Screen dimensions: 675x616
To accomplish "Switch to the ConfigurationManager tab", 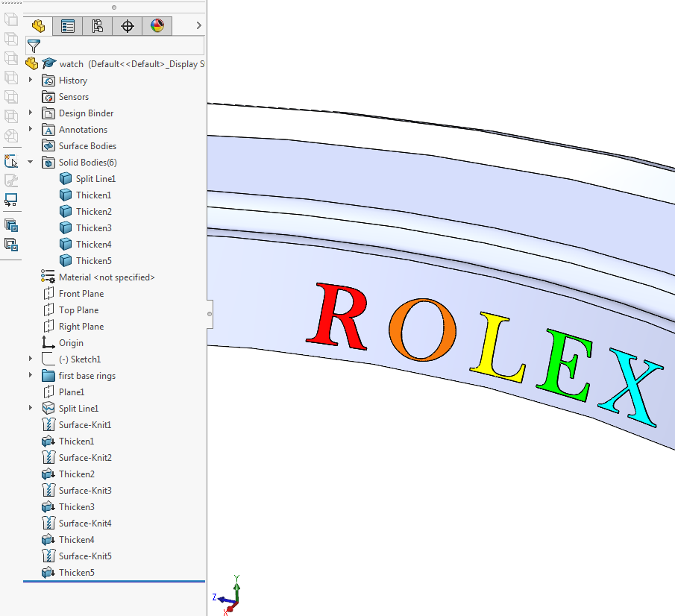I will pyautogui.click(x=97, y=26).
